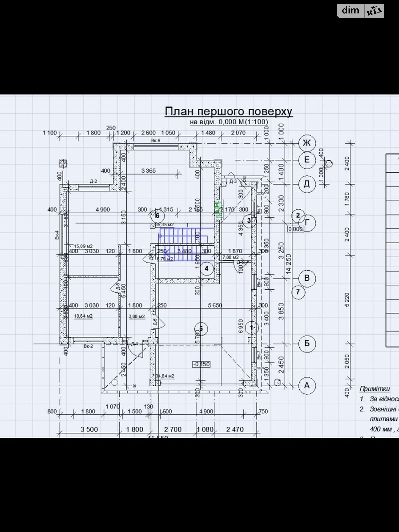Viewport: 399px width, 532px height.
Task: Select the 0,000 elevation label box
Action: (295, 229)
